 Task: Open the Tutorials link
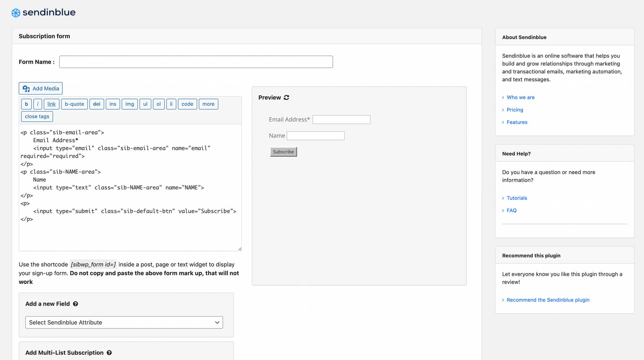[517, 198]
